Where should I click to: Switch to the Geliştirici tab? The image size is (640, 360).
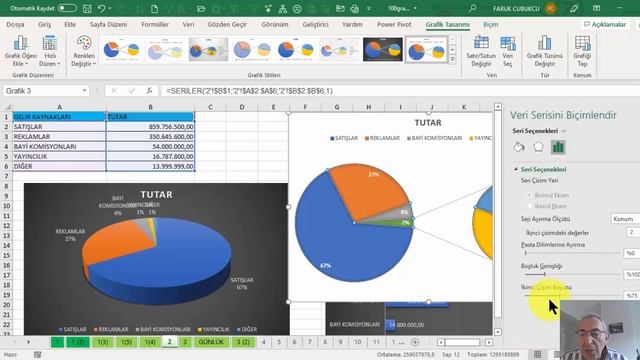(x=315, y=24)
